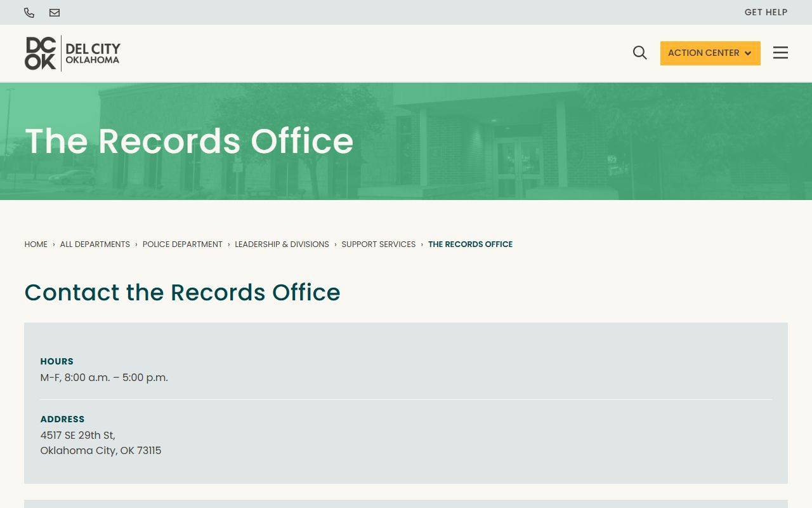The width and height of the screenshot is (812, 508).
Task: Click the Hours label
Action: 57,361
